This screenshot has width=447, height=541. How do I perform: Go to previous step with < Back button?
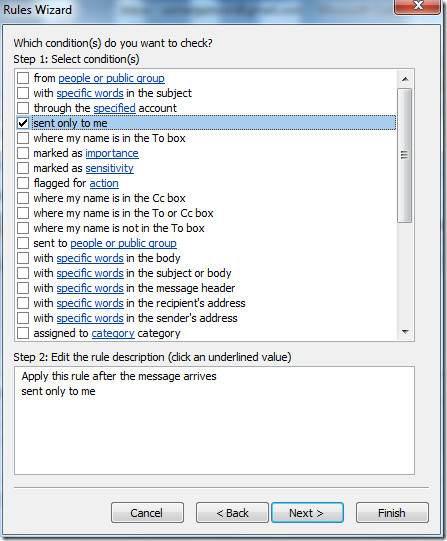232,513
